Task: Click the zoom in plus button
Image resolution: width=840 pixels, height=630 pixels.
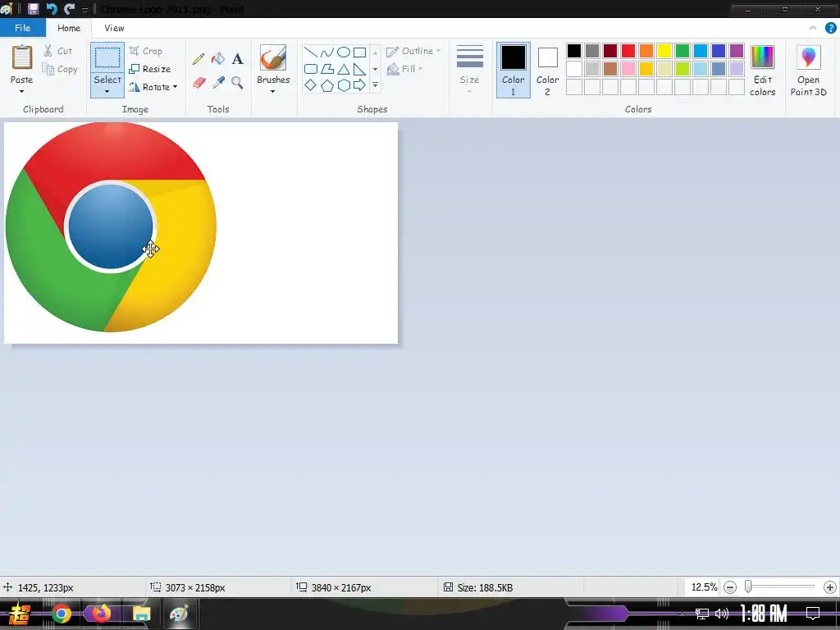Action: (830, 587)
